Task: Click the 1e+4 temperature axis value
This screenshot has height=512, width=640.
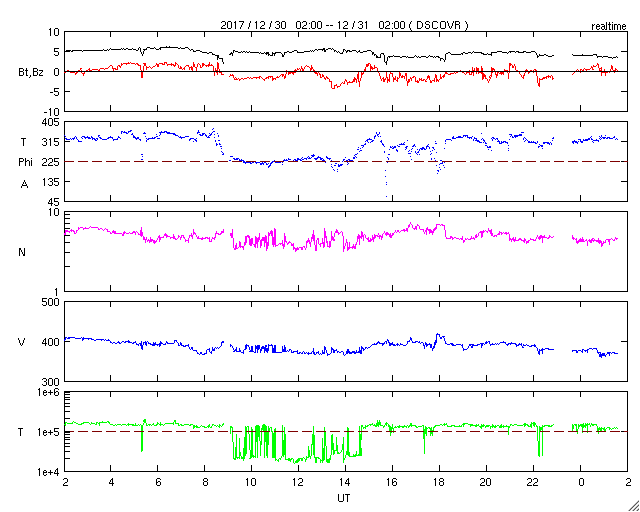Action: point(46,472)
